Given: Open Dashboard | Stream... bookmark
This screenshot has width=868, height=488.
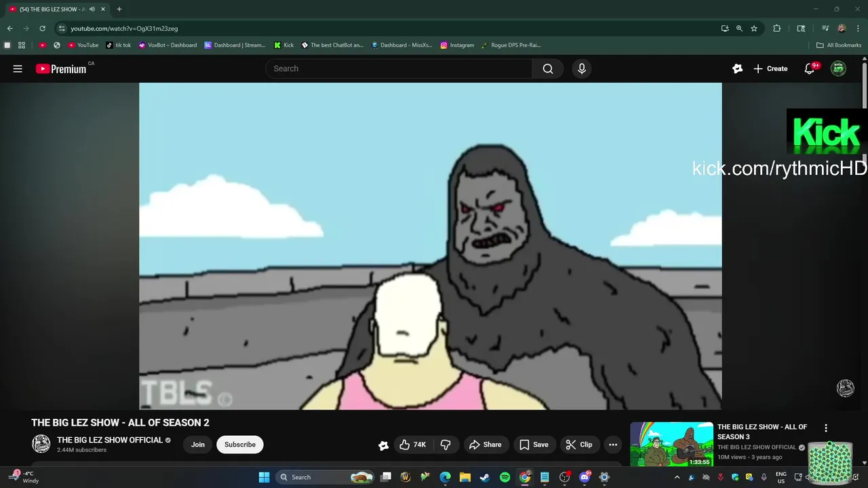Looking at the screenshot, I should [235, 45].
